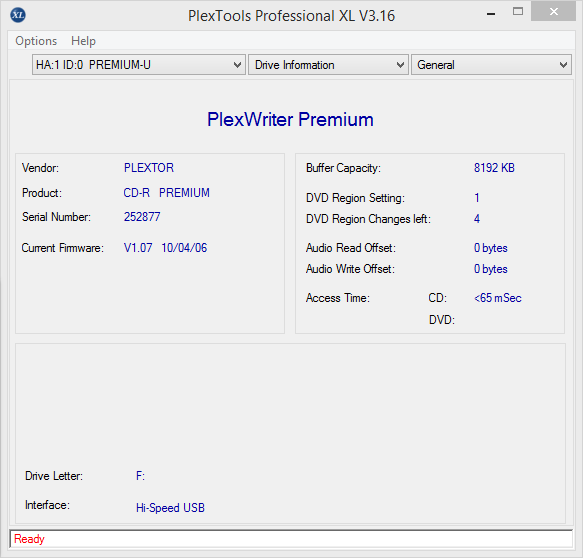
Task: Close the PlexTools Professional window
Action: pos(553,12)
